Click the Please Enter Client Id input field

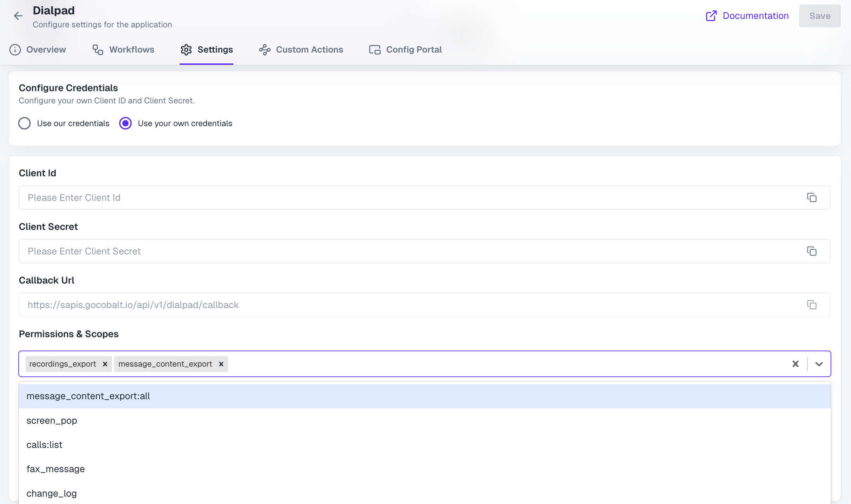point(210,197)
